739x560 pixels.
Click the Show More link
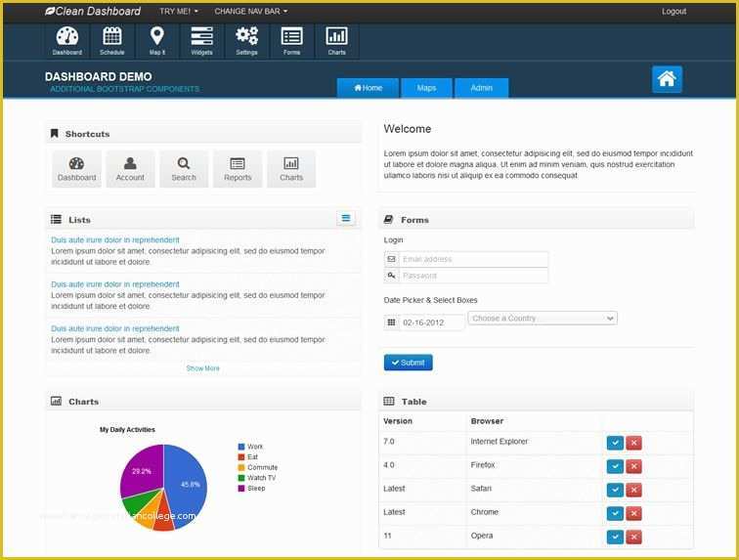point(202,368)
